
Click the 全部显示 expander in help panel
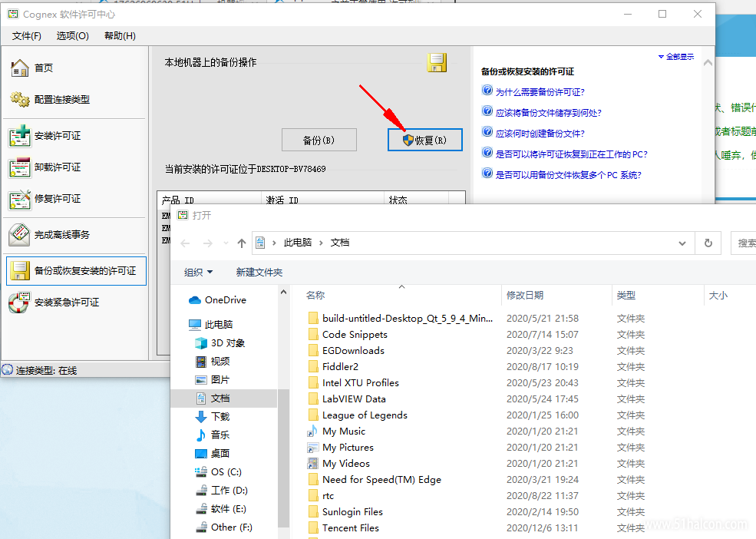pos(676,57)
